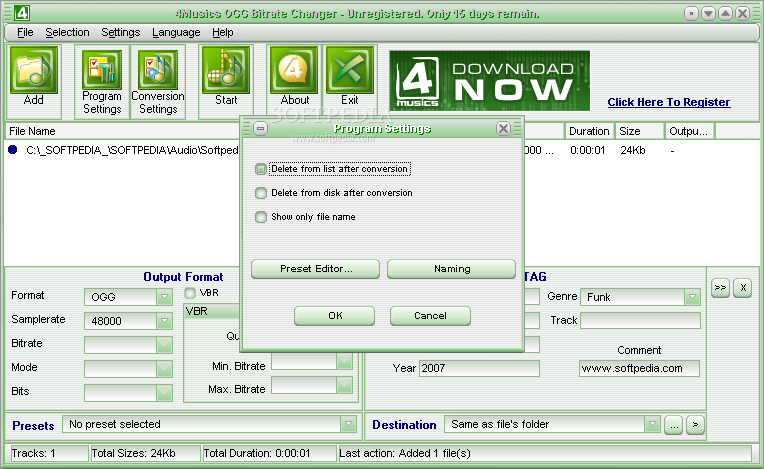764x469 pixels.
Task: Cancel the Program Settings dialog
Action: coord(430,316)
